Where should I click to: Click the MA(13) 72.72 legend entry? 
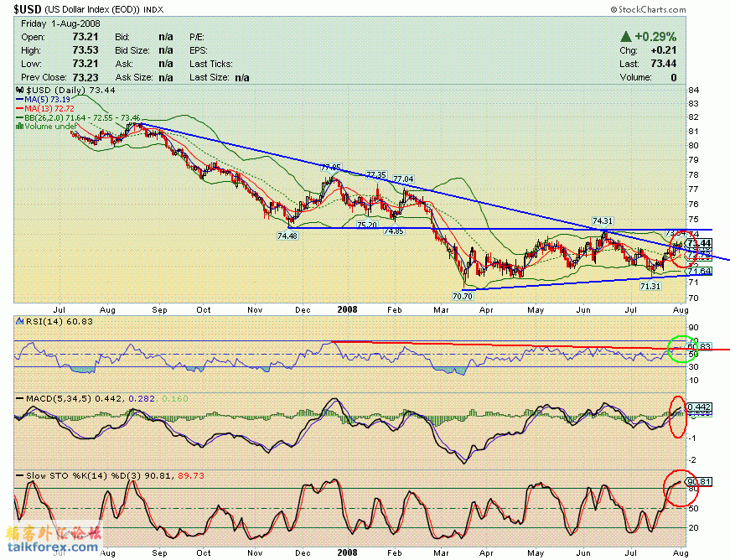coord(45,108)
